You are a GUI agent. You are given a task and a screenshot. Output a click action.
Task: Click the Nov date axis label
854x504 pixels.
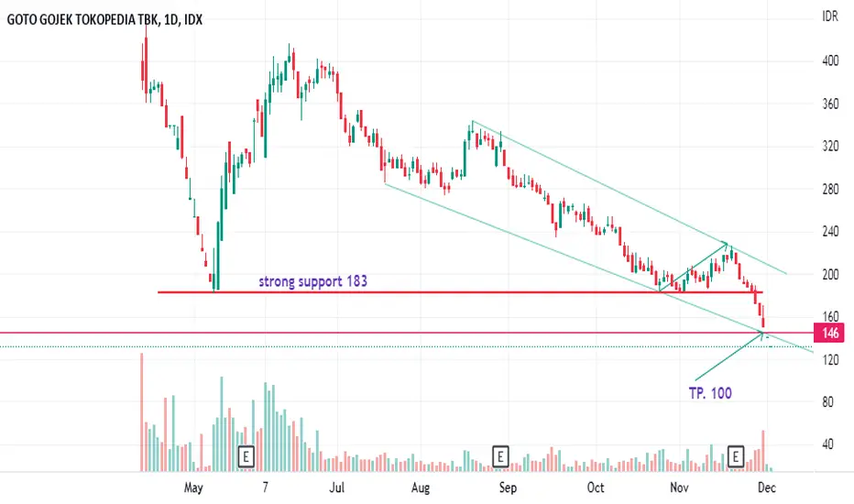click(679, 488)
